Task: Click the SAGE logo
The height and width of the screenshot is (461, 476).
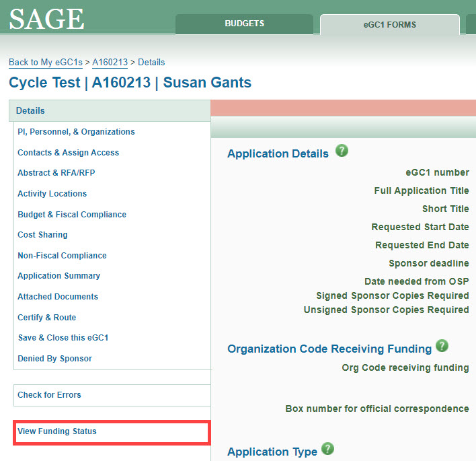Action: (47, 19)
